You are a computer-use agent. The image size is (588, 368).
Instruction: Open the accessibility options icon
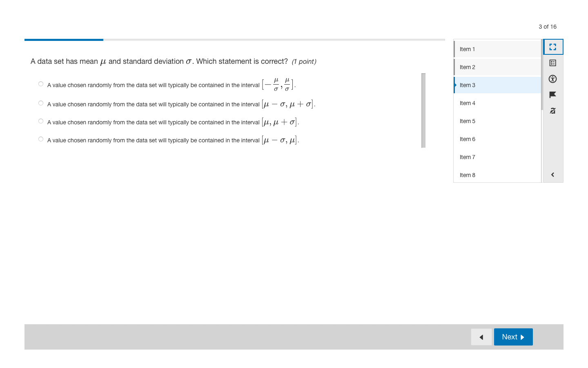click(553, 79)
